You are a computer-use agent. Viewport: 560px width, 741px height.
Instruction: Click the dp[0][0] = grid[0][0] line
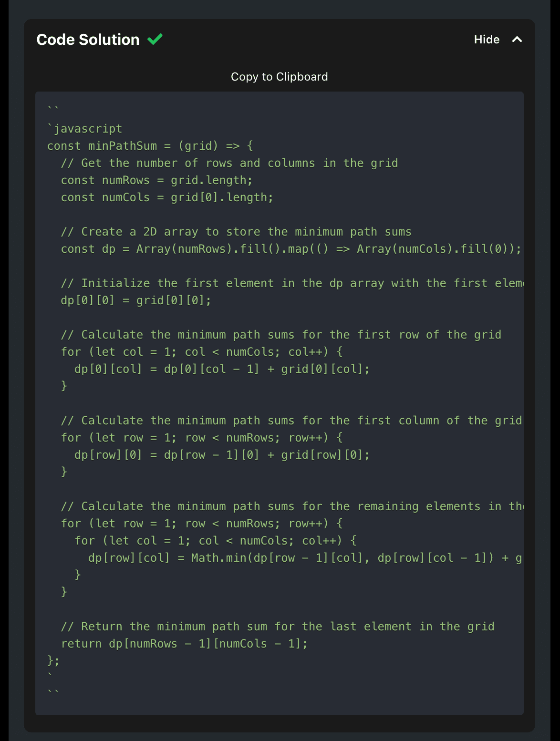coord(136,300)
